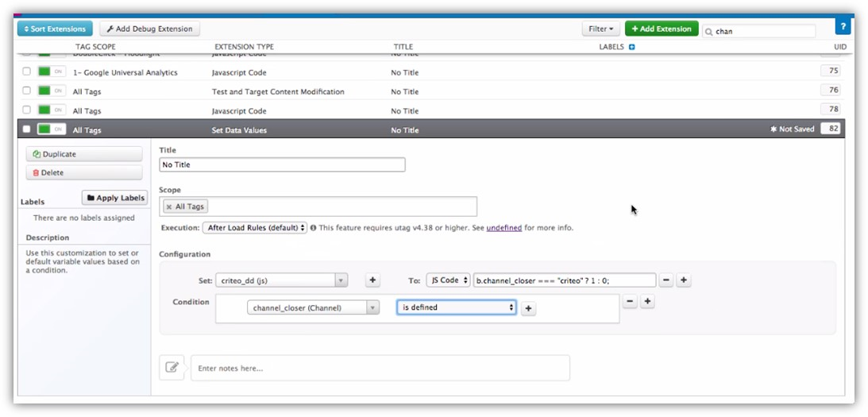
Task: Remove condition block with minus button
Action: (x=630, y=301)
